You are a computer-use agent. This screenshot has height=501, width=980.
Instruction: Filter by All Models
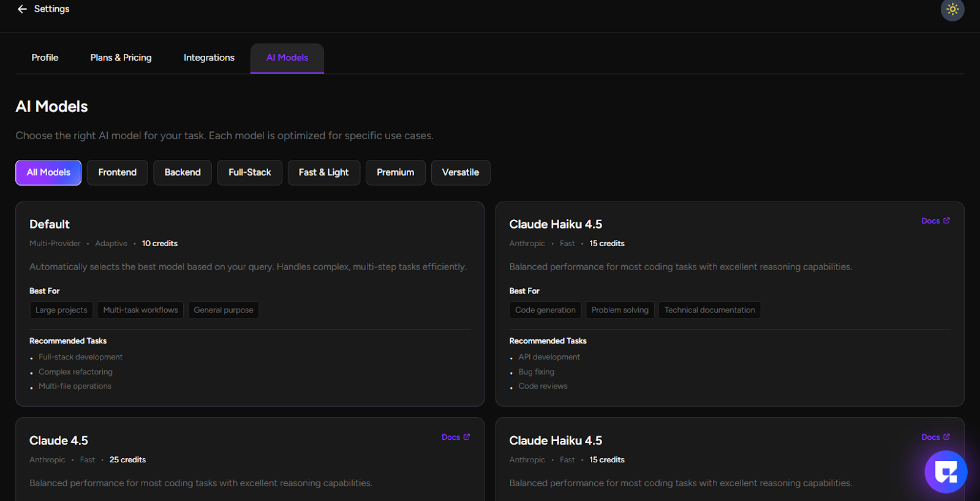(48, 173)
